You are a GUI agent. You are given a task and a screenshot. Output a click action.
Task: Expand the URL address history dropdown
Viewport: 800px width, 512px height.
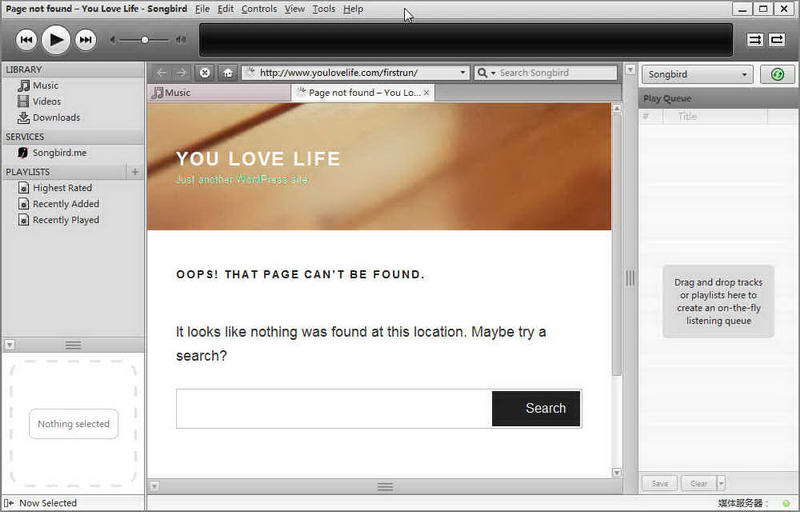point(462,72)
